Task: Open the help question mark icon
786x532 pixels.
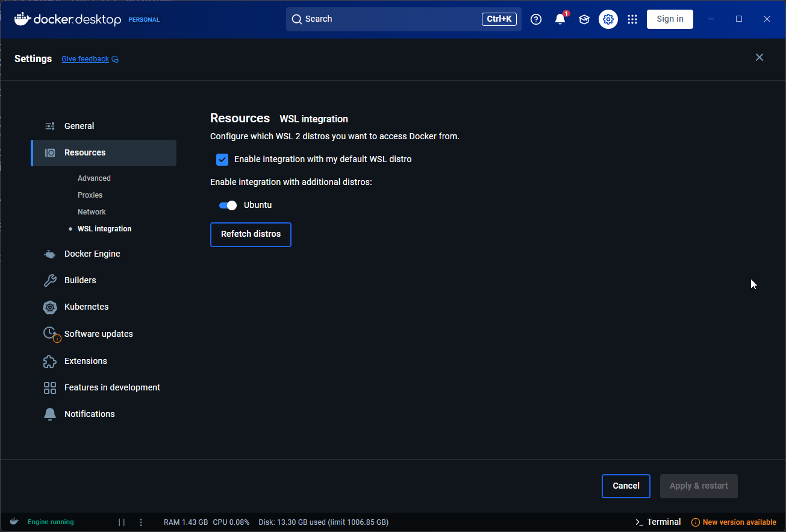Action: 536,19
